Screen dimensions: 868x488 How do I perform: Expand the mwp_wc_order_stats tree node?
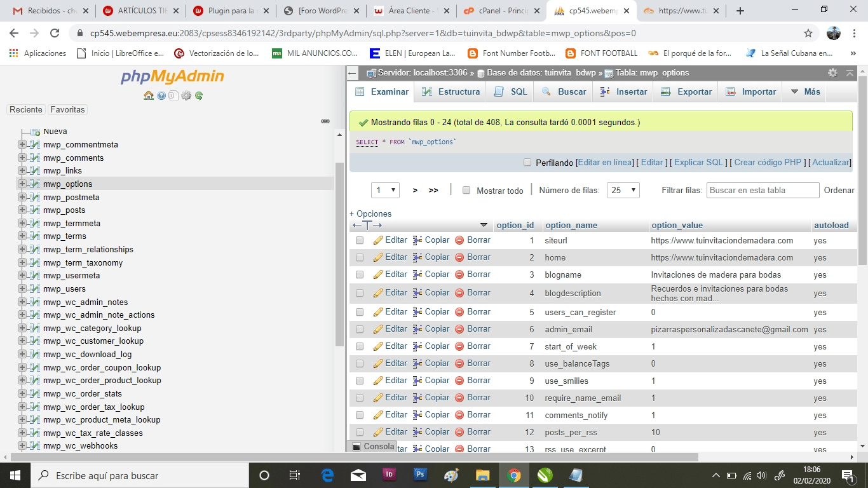click(x=22, y=393)
